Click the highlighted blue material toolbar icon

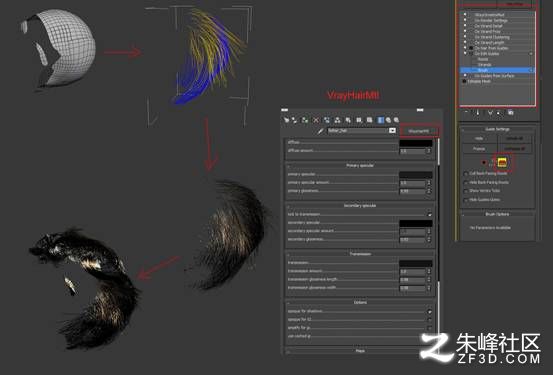(380, 120)
